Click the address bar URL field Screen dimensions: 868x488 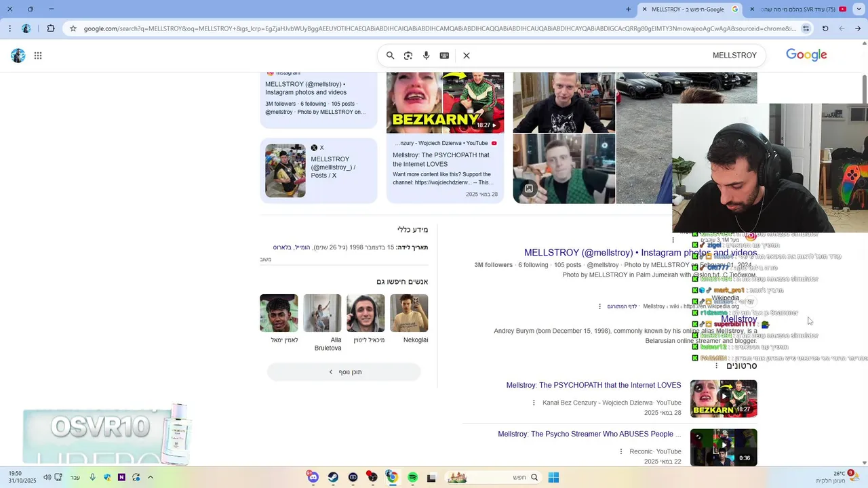tap(439, 28)
